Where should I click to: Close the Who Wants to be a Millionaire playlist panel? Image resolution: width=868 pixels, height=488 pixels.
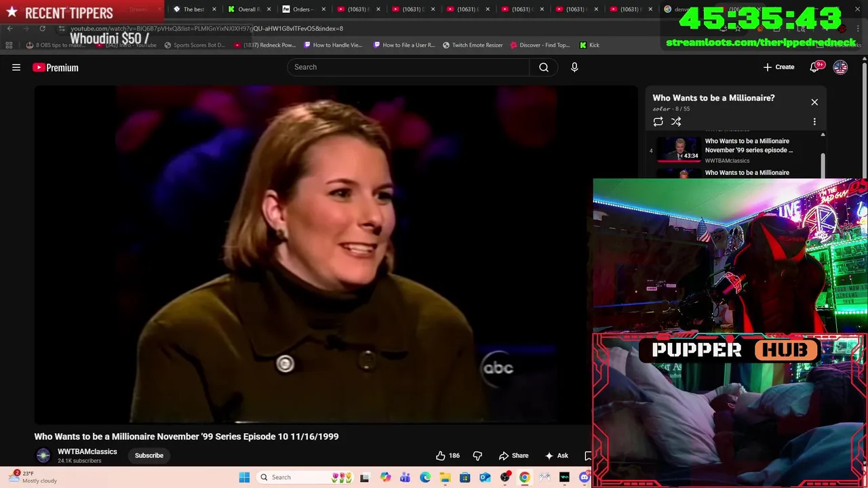814,102
